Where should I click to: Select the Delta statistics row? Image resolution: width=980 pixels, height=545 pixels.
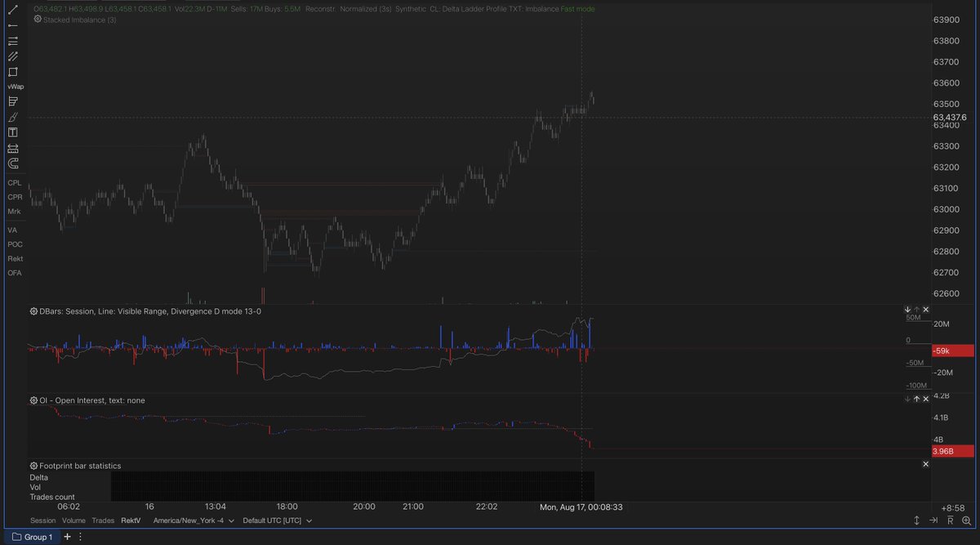click(39, 477)
